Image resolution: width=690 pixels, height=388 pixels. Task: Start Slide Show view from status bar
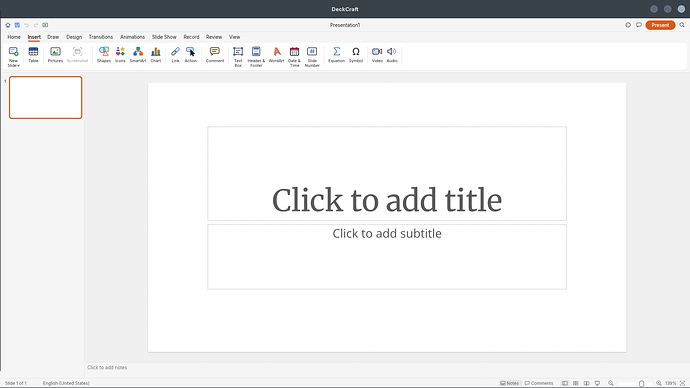coord(598,383)
